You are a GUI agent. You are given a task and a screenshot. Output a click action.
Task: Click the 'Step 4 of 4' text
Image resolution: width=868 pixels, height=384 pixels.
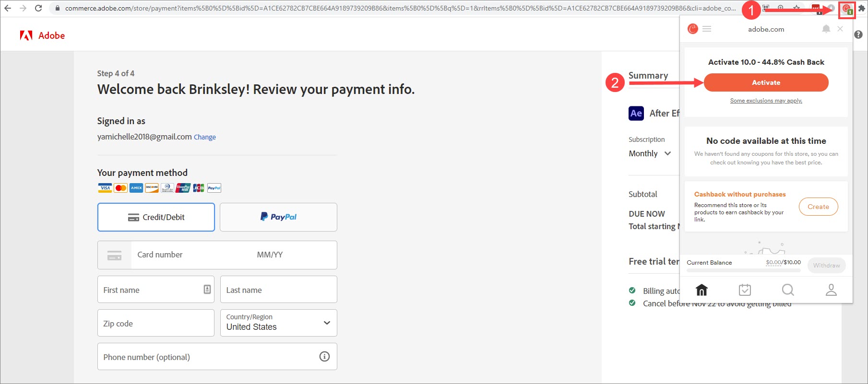(116, 73)
